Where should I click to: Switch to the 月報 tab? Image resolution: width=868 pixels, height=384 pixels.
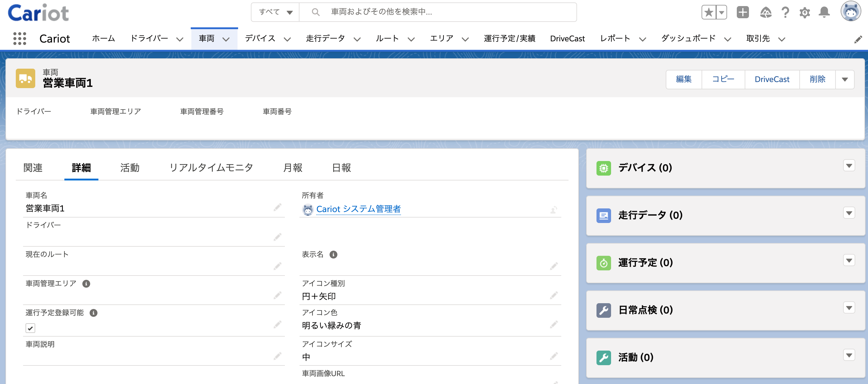(292, 168)
